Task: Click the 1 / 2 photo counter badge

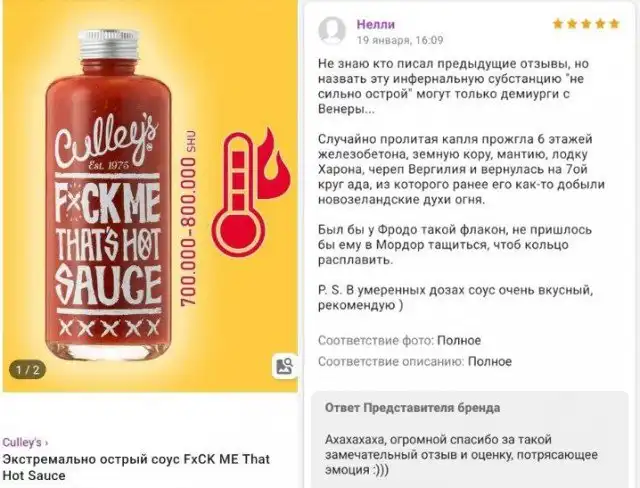Action: pos(27,370)
